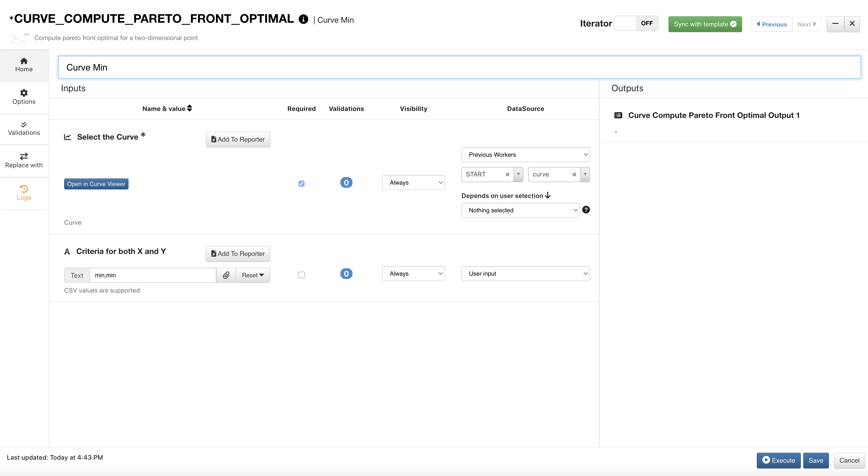Go to the Previous worker
The image size is (868, 476).
tap(772, 24)
